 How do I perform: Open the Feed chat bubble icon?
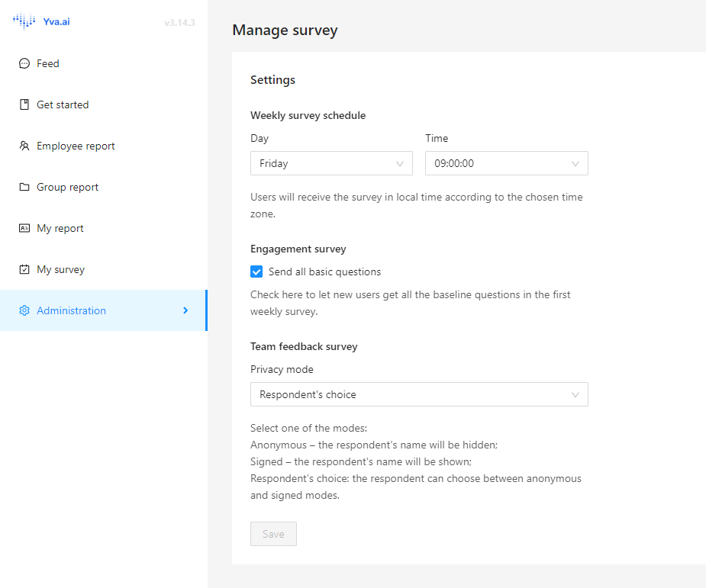(24, 63)
